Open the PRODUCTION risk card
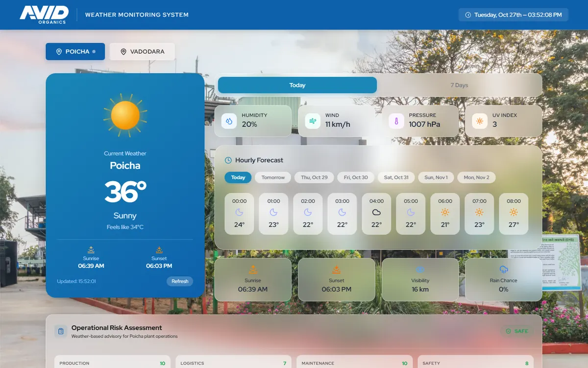The height and width of the screenshot is (368, 588). [112, 362]
